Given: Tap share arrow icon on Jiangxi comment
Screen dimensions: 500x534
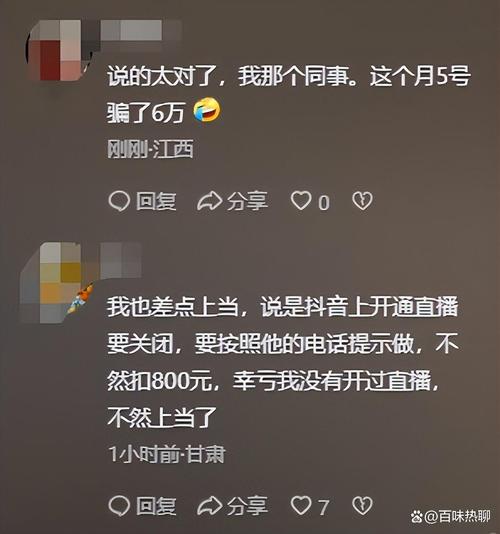Looking at the screenshot, I should point(209,201).
